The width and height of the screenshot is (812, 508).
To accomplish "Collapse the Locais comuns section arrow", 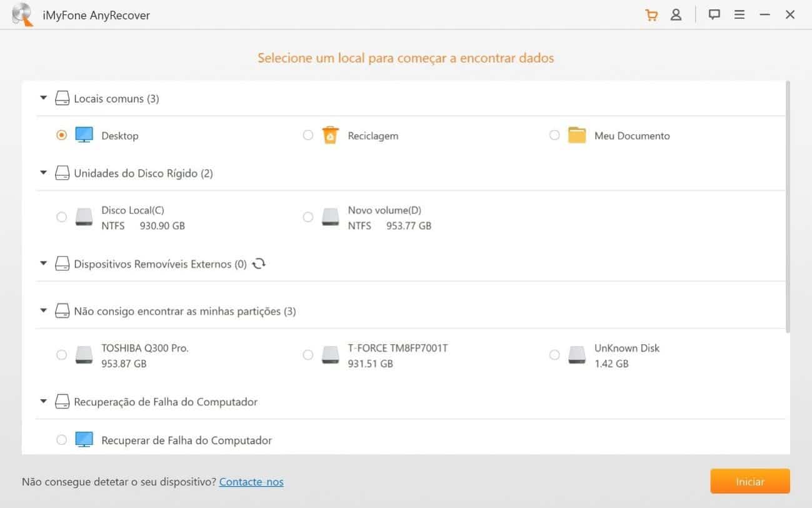I will click(x=43, y=98).
